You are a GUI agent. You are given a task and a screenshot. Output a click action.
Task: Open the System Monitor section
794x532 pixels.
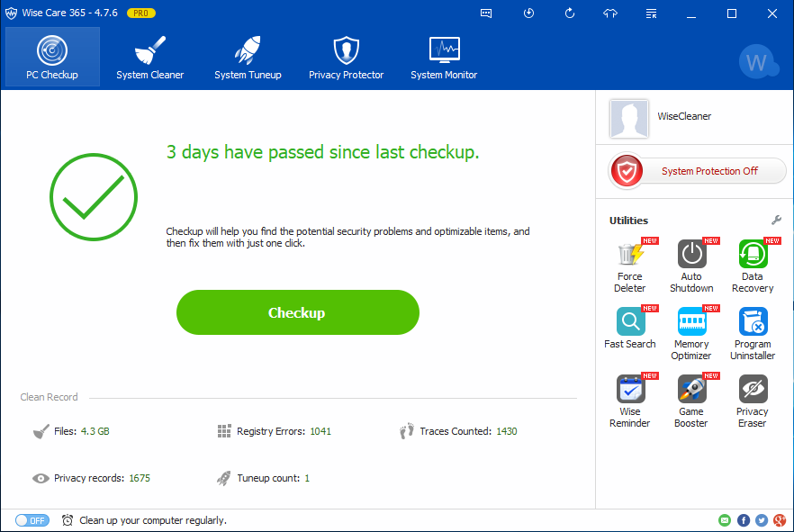(444, 57)
